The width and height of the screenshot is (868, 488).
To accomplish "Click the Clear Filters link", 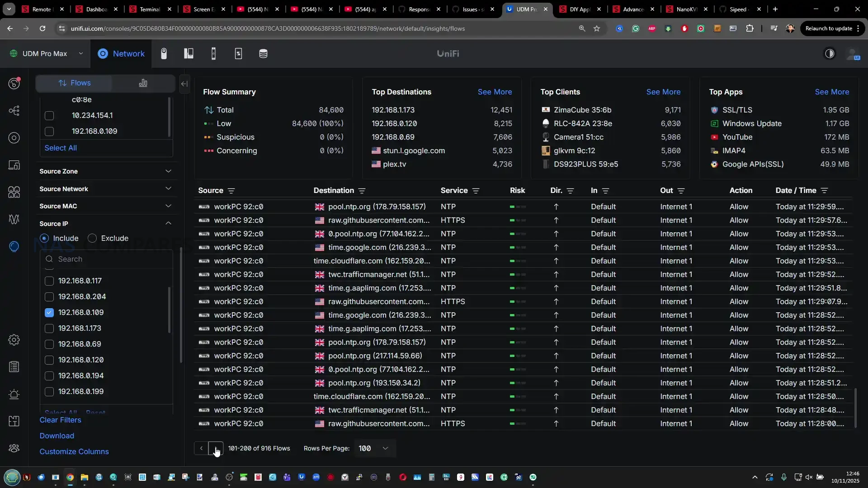I will (x=60, y=420).
